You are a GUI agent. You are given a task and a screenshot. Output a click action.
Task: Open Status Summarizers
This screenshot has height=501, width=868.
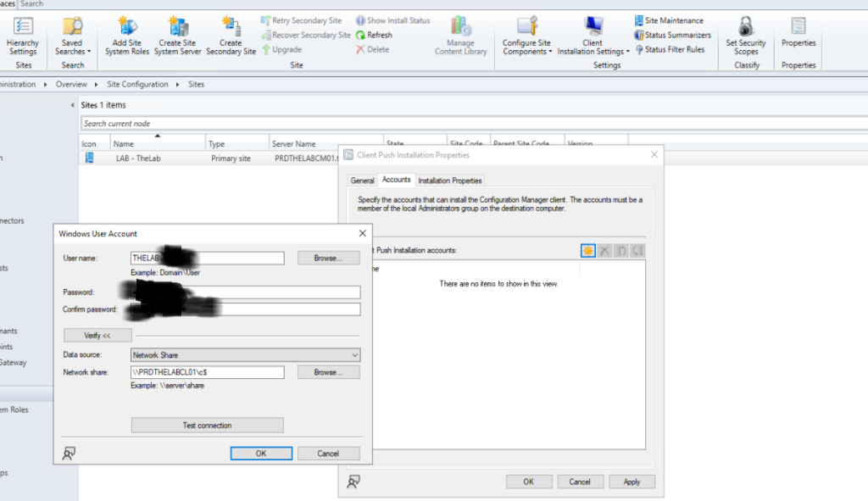click(x=672, y=35)
